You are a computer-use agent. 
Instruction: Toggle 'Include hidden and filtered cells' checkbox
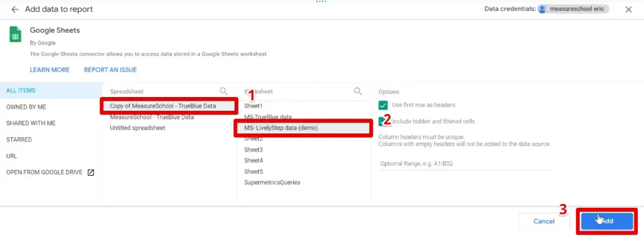tap(383, 122)
